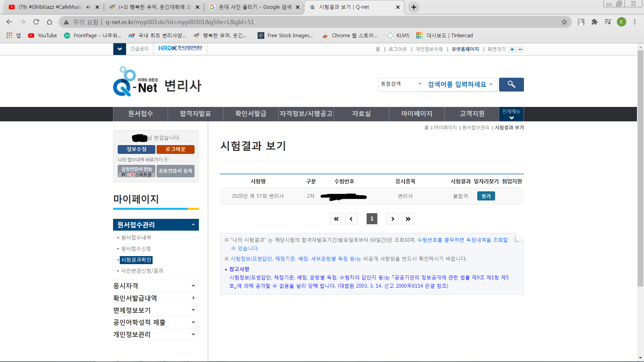
Task: Mute the GhibliJazz tab audio icon
Action: click(88, 7)
